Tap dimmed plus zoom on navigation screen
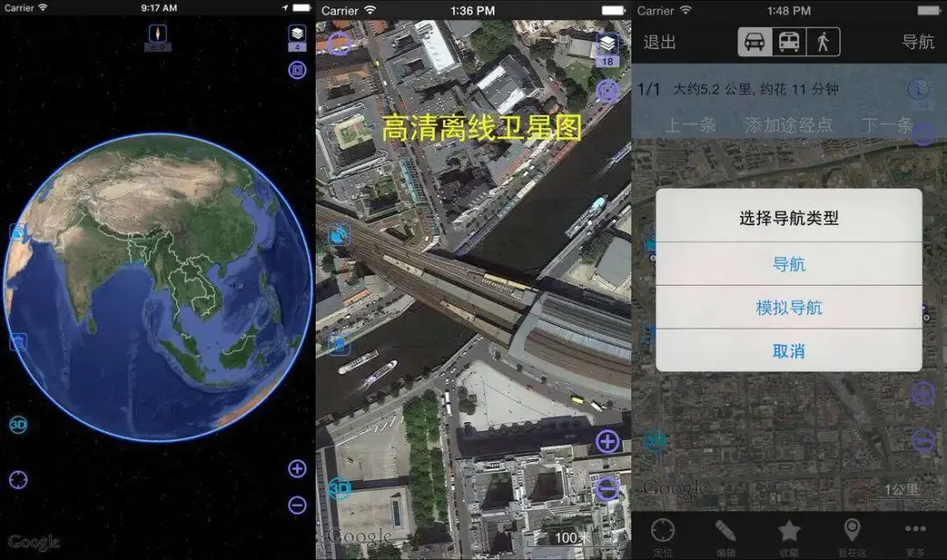Screen dimensions: 947x560 (922, 394)
